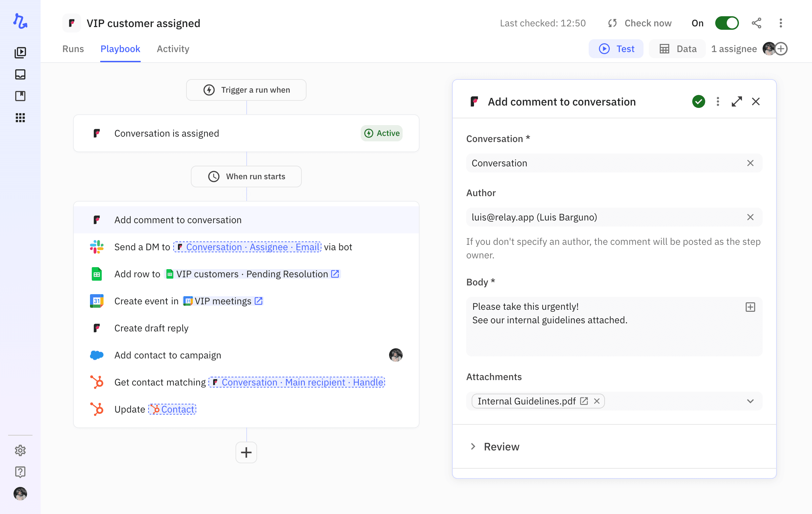The image size is (812, 514).
Task: Open the apps grid icon in the sidebar
Action: pyautogui.click(x=20, y=118)
